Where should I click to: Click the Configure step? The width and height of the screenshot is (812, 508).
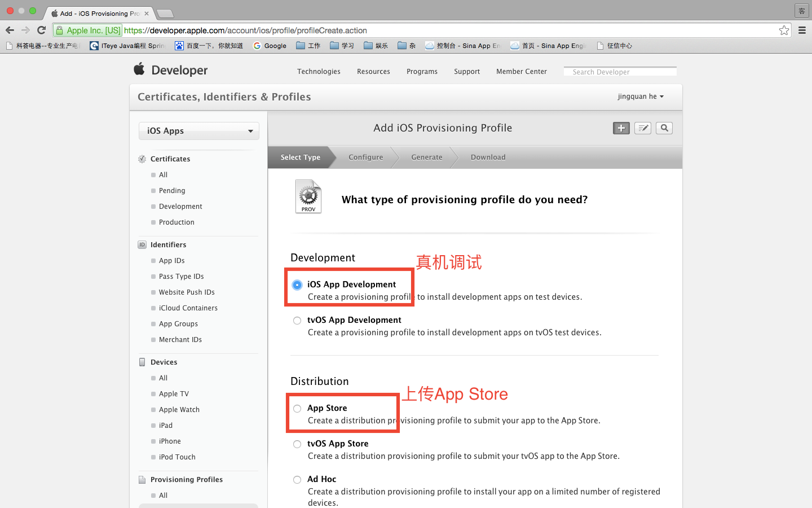point(365,157)
